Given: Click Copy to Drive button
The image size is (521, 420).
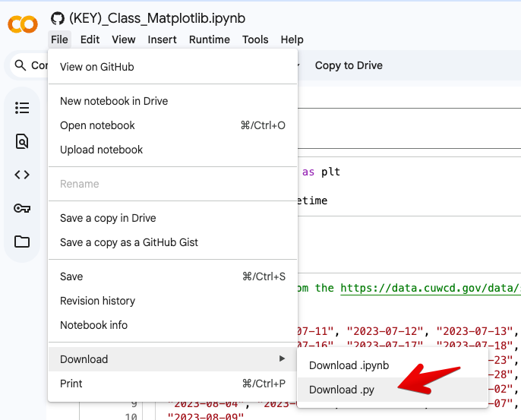Looking at the screenshot, I should click(349, 65).
